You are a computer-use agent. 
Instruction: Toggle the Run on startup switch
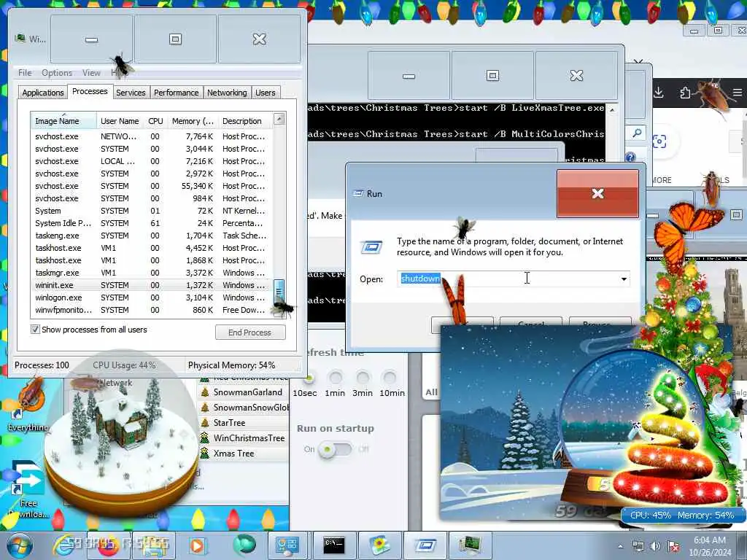coord(335,449)
